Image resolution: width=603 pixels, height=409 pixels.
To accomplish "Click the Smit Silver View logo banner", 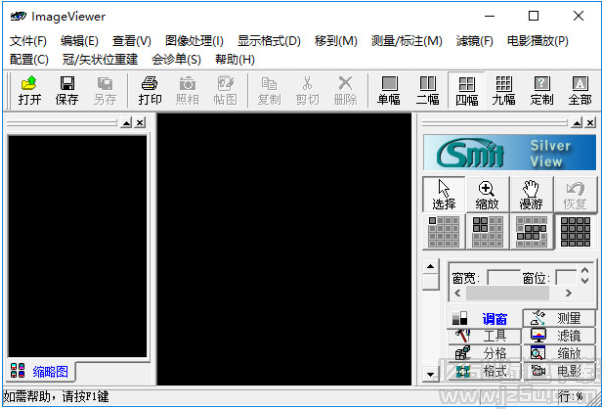I will (510, 152).
